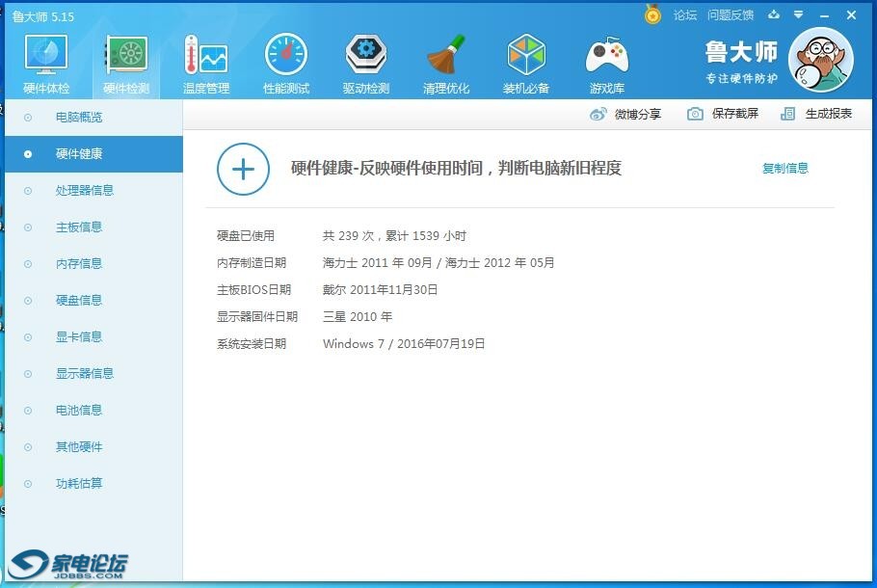The width and height of the screenshot is (877, 588).
Task: Click the 主板BIOS日期 label
Action: point(253,290)
